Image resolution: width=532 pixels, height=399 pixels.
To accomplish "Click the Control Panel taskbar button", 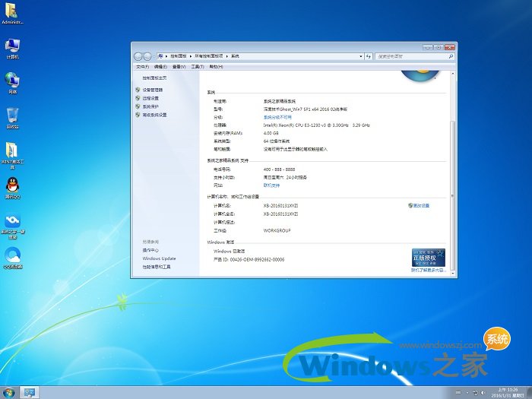I will click(x=29, y=393).
